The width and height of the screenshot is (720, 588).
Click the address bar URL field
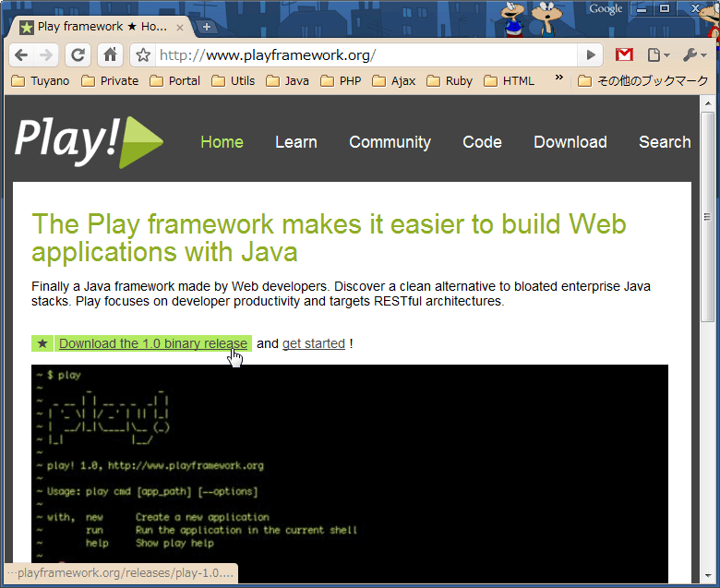(365, 55)
